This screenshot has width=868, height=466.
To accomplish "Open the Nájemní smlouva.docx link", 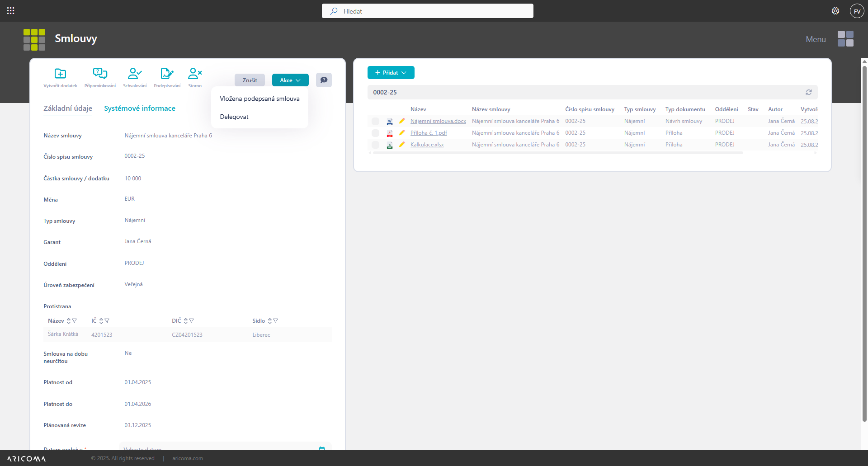I will pyautogui.click(x=438, y=121).
